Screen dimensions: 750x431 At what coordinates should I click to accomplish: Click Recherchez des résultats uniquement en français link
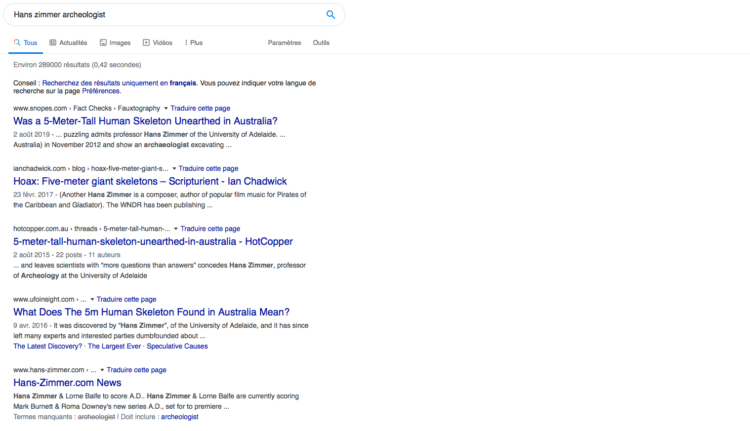click(119, 83)
